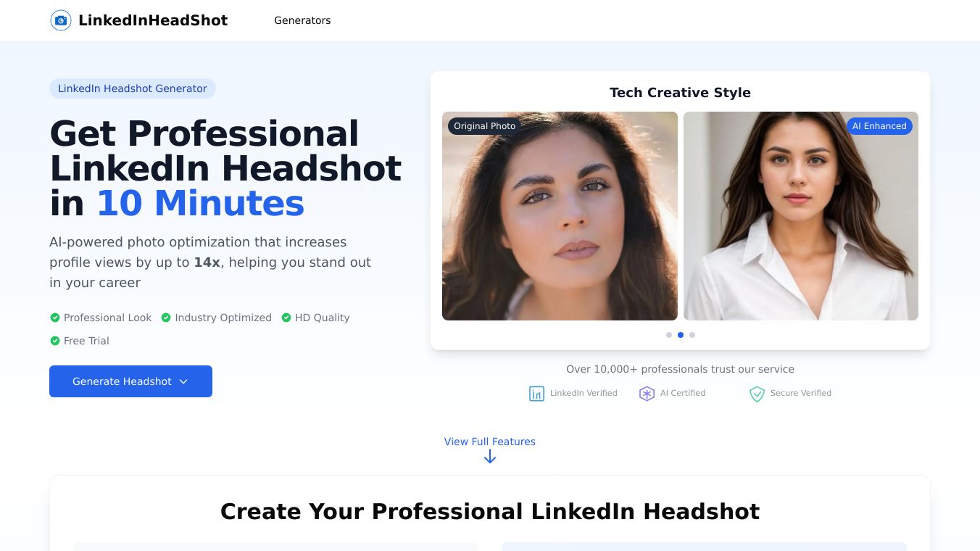
Task: Click the AI Certified badge icon
Action: tap(647, 394)
